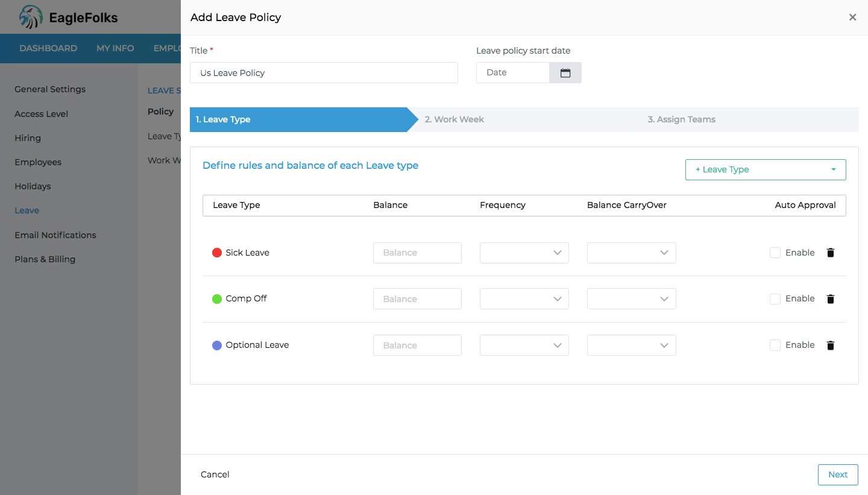Viewport: 868px width, 495px height.
Task: Delete the Sick Leave row
Action: pos(831,253)
